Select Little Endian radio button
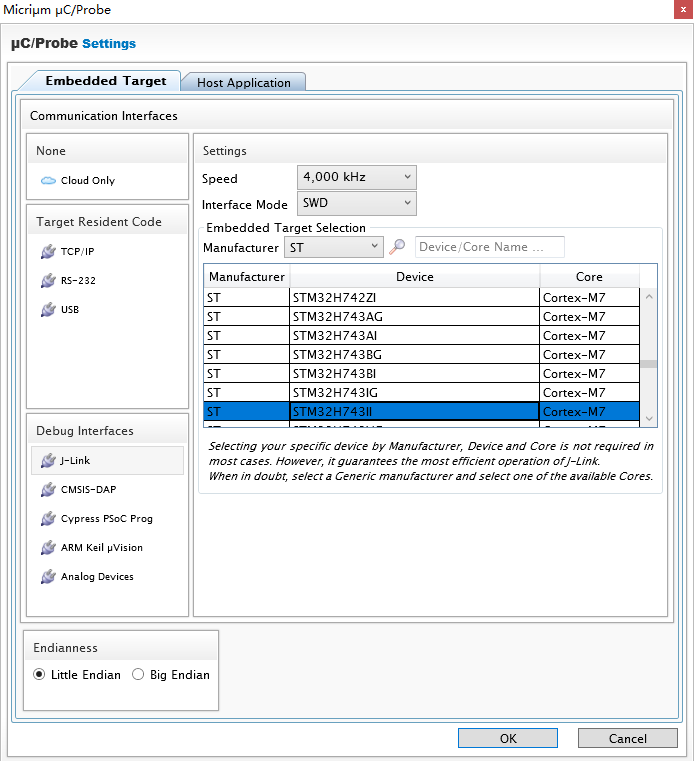694x761 pixels. (x=39, y=675)
